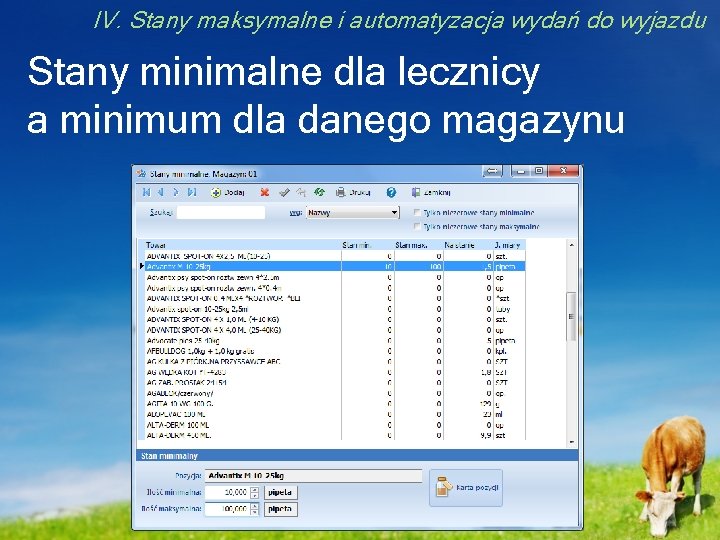Click the list's scroll down arrow

pos(572,442)
